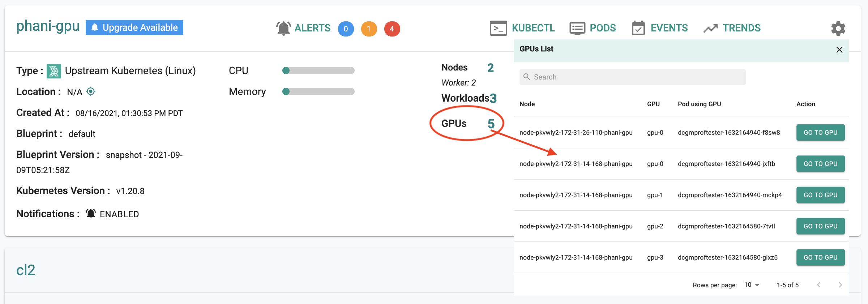Select pod dcgmproftester-1632164580-glxz6 text
The height and width of the screenshot is (304, 868).
pyautogui.click(x=727, y=257)
